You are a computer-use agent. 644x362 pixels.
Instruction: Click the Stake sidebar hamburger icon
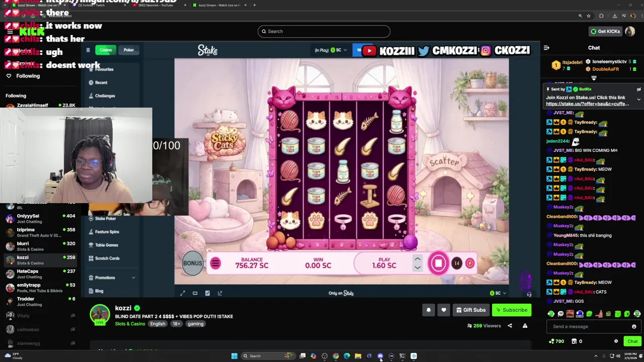coord(88,50)
